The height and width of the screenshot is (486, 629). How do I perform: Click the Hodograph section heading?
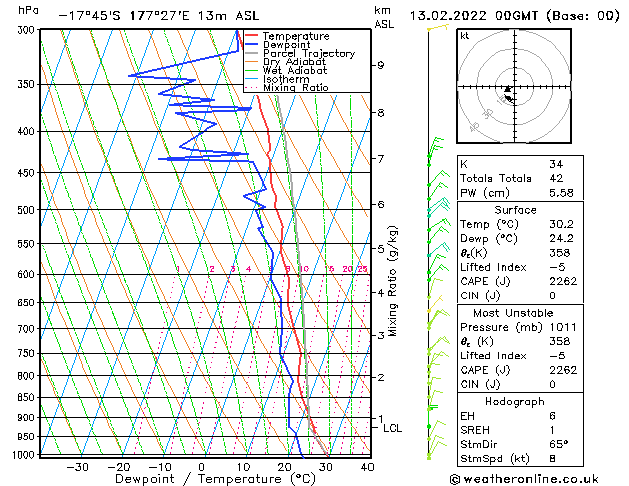515,401
